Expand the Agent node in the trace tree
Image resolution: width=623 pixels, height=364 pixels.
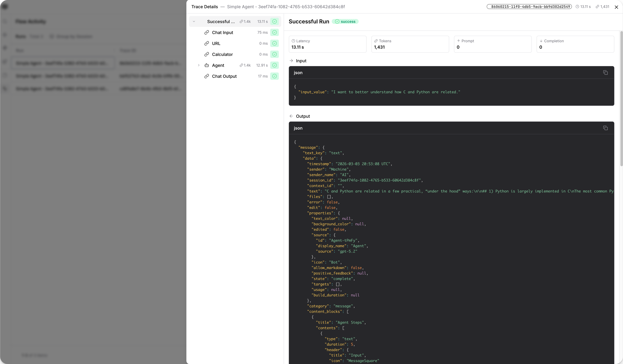point(199,65)
